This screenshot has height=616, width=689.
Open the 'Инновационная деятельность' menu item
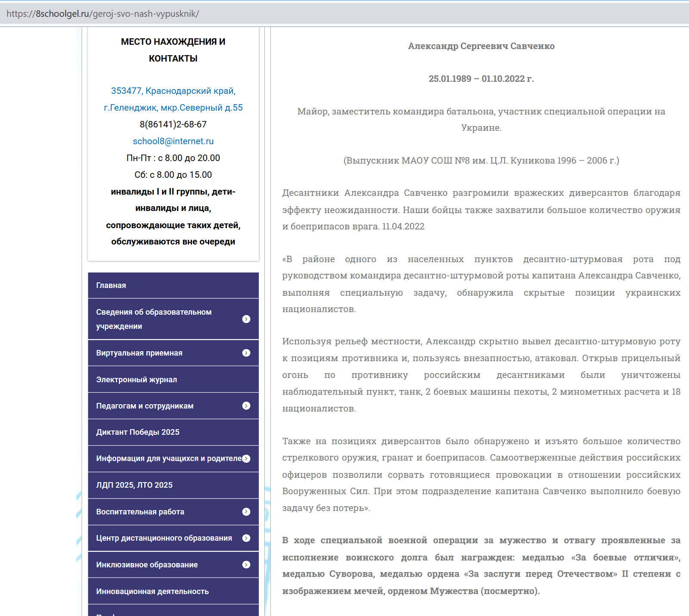pyautogui.click(x=173, y=591)
